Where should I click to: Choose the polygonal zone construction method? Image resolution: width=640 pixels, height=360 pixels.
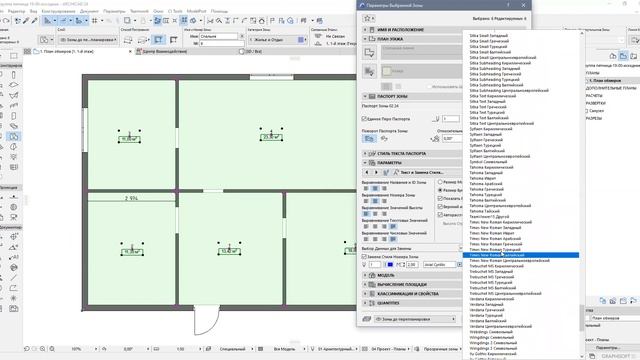tap(128, 40)
